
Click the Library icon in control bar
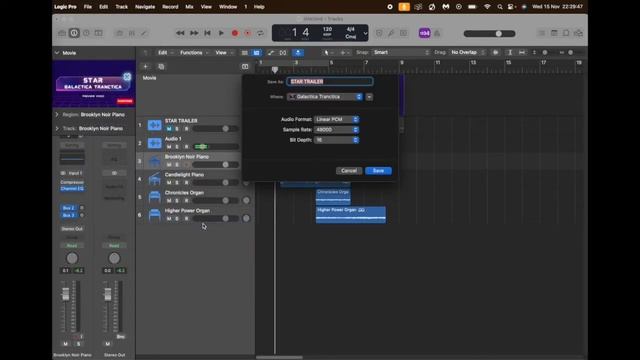tap(62, 33)
